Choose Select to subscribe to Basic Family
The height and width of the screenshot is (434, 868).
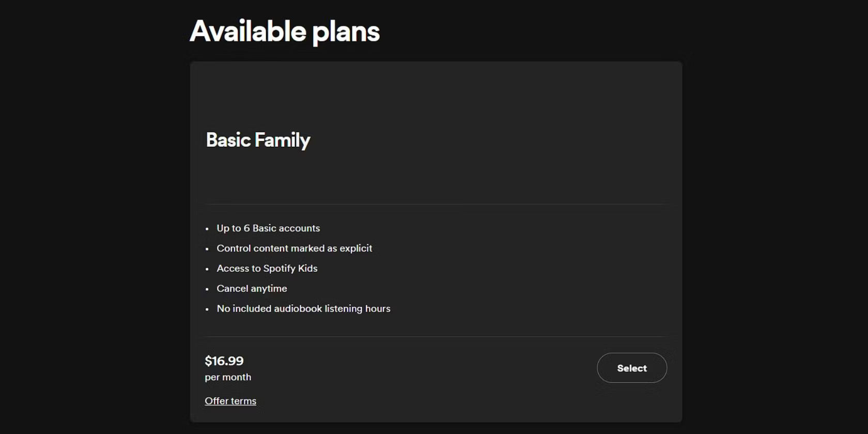point(631,368)
